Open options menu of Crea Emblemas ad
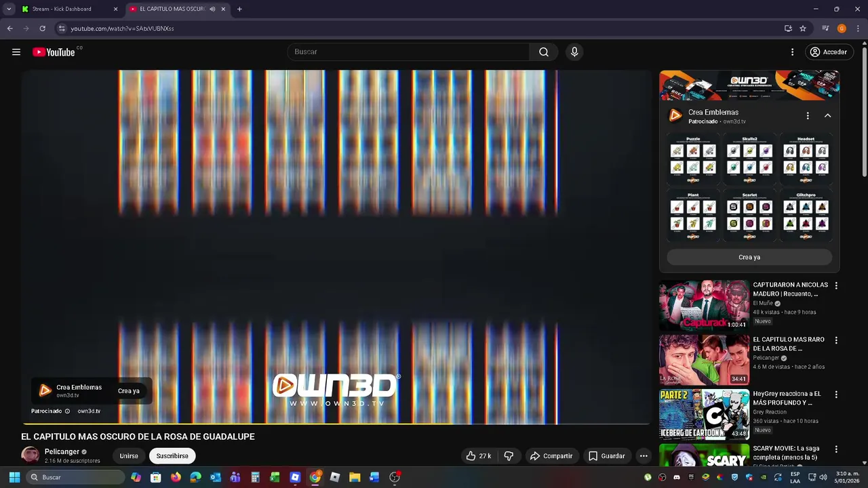The image size is (868, 488). coord(808,116)
